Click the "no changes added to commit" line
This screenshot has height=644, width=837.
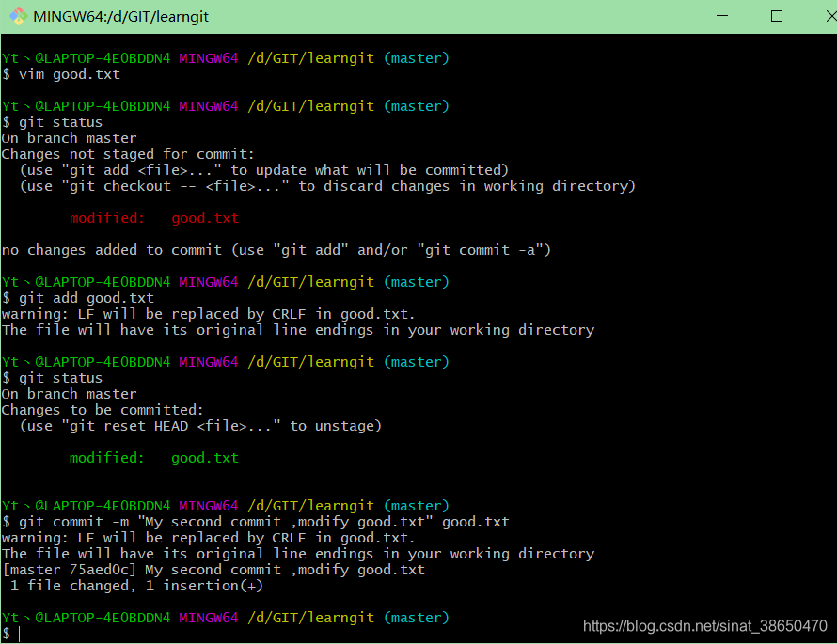(x=276, y=250)
